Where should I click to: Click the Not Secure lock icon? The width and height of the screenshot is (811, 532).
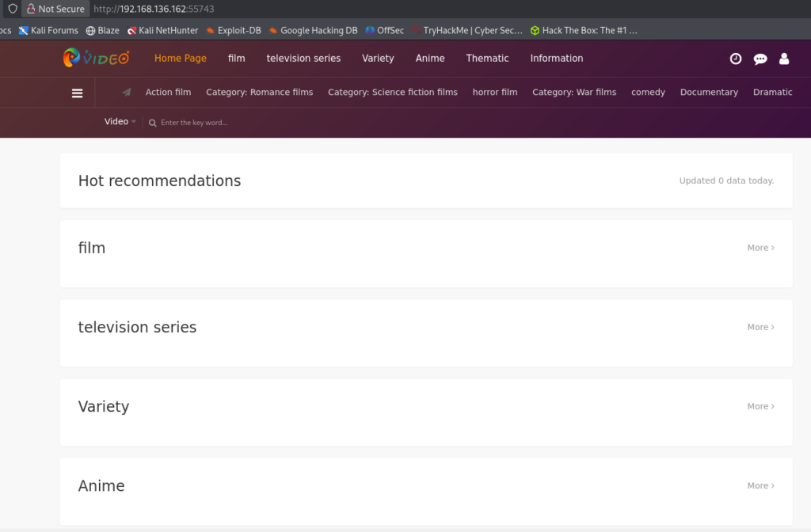click(x=31, y=9)
